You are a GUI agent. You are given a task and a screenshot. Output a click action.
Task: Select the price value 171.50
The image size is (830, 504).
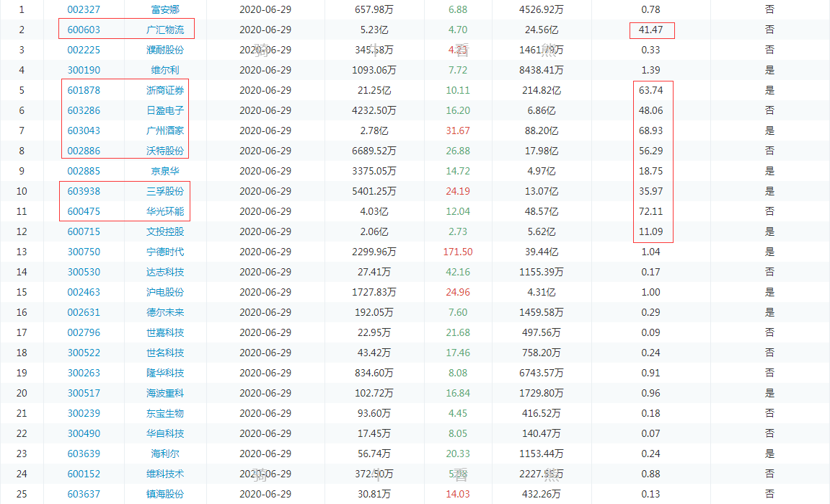tap(458, 252)
